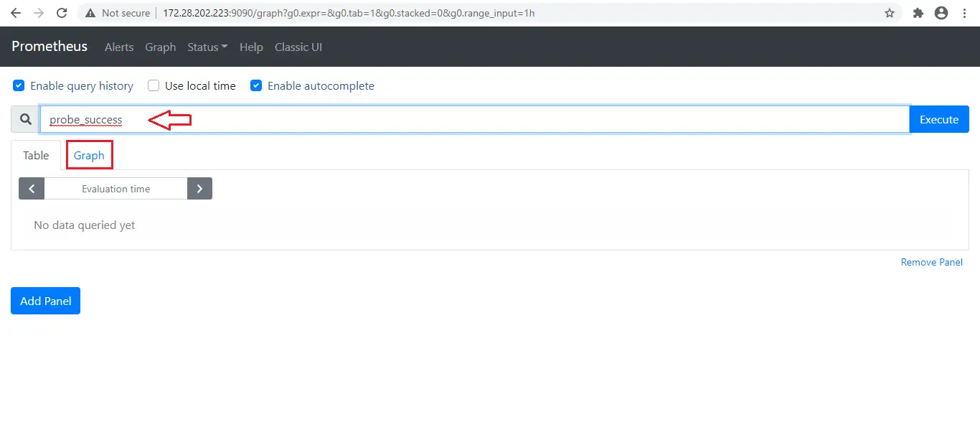Screen dimensions: 980x445
Task: Step evaluation time backward with left chevron
Action: pyautogui.click(x=32, y=189)
